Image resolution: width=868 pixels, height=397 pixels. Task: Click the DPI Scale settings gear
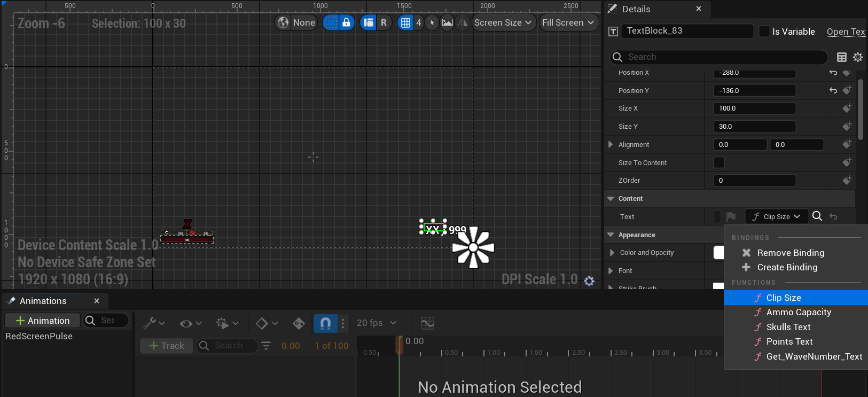click(x=589, y=281)
